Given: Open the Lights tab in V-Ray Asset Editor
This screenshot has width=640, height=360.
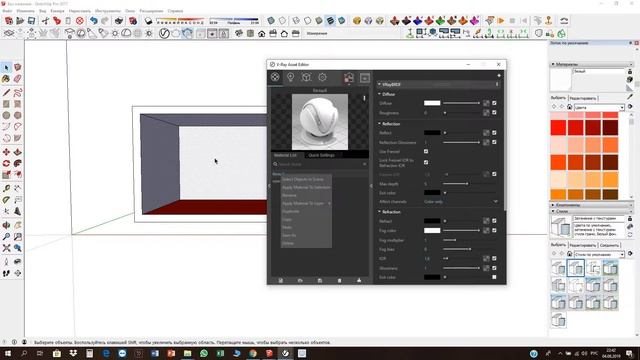Looking at the screenshot, I should (x=291, y=77).
